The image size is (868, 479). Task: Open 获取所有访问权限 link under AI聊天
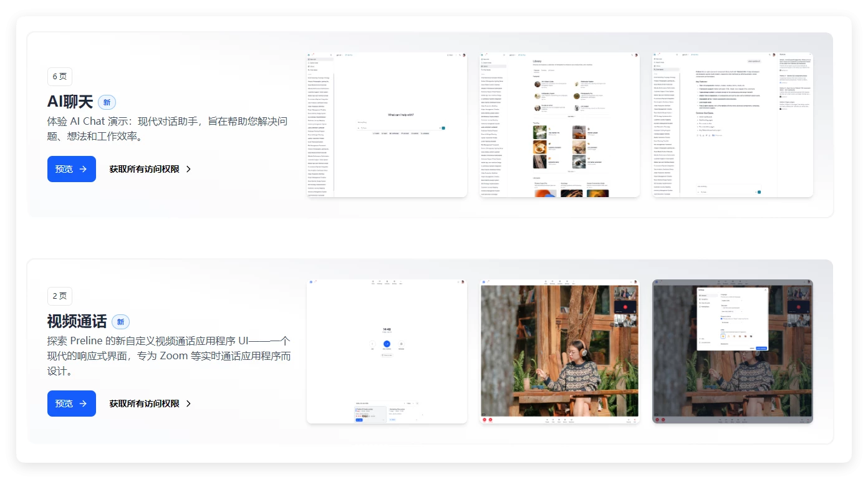tap(144, 169)
